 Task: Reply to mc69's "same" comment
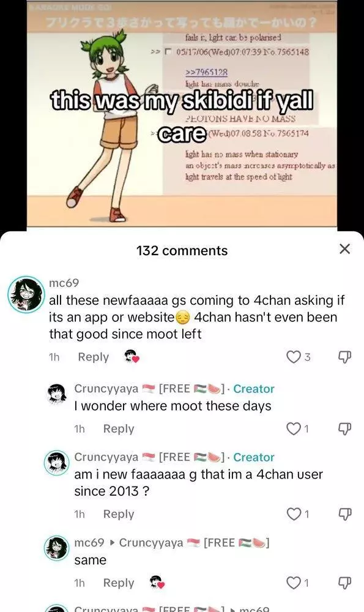click(x=119, y=583)
